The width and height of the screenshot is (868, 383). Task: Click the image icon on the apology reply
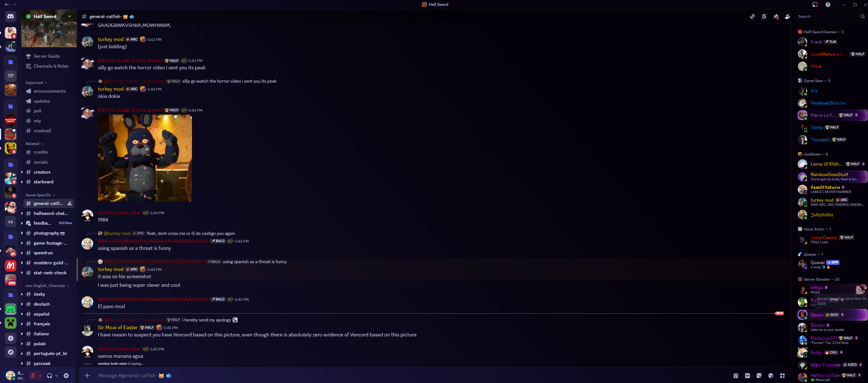(x=235, y=320)
